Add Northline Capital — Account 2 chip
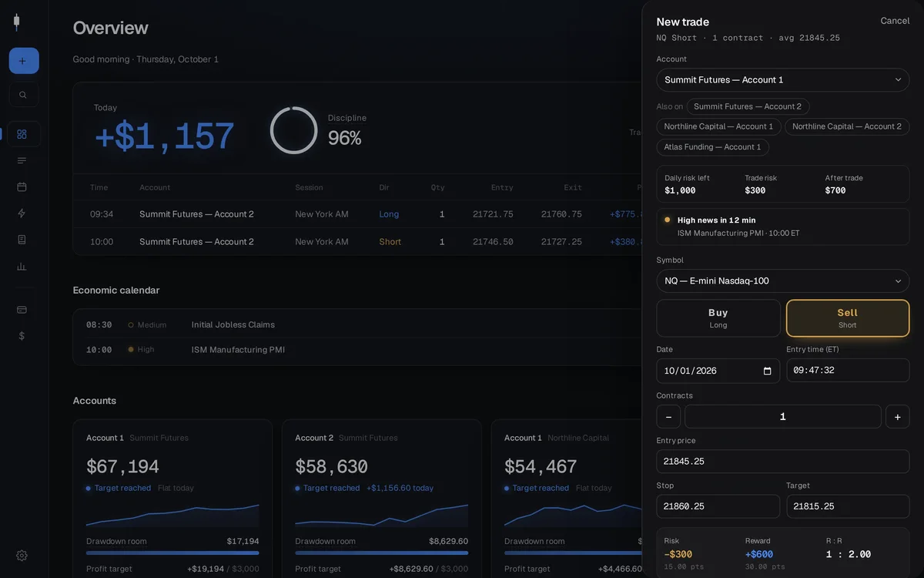Screen dimensions: 924x578 tap(847, 126)
